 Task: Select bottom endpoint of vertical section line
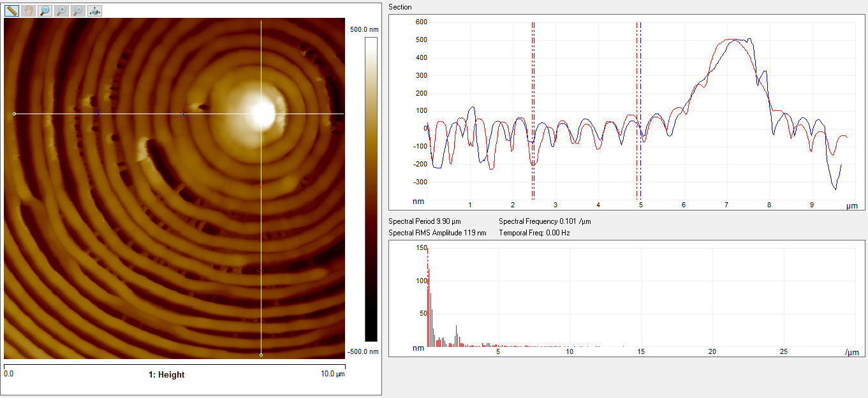(x=261, y=355)
